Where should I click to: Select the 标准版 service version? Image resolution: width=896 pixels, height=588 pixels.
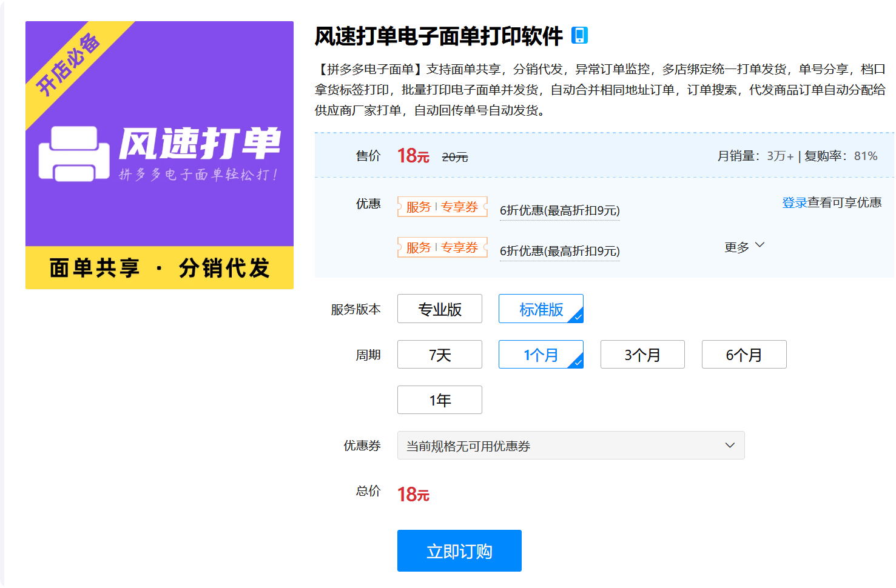(x=541, y=309)
